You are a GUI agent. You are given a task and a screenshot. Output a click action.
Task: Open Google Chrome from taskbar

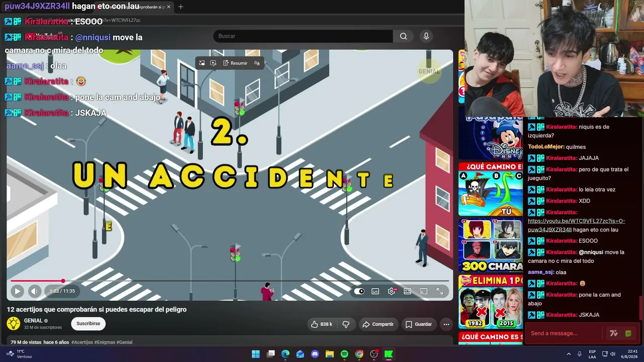359,354
